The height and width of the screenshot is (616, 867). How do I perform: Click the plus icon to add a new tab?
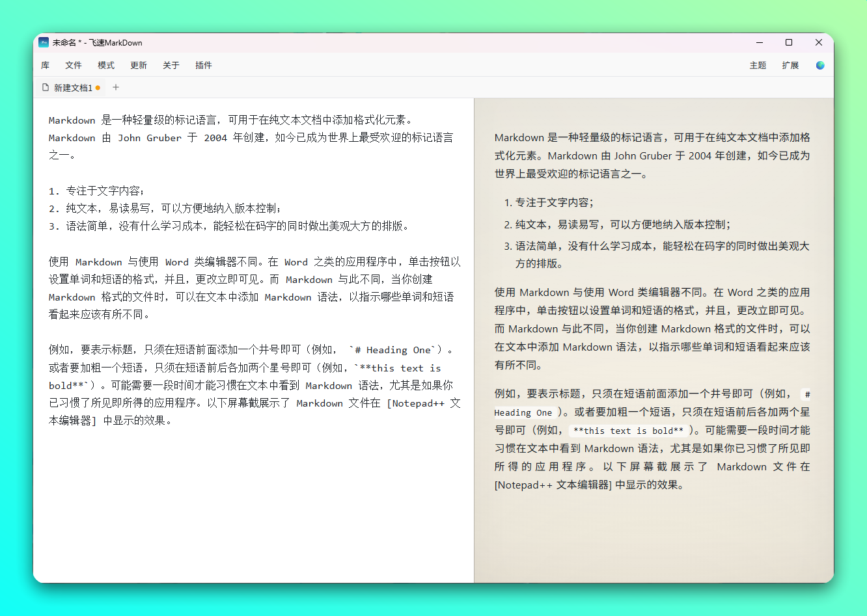tap(116, 87)
